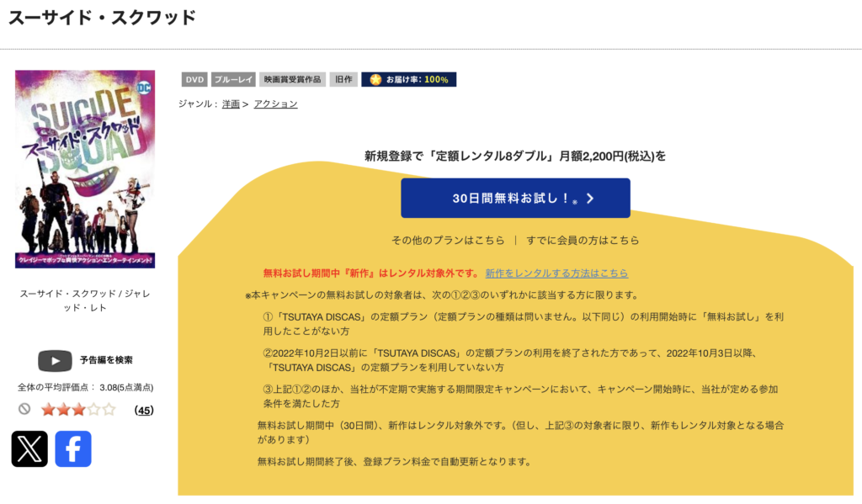Open the 45 reviews count link
Image resolution: width=862 pixels, height=504 pixels.
tap(144, 410)
